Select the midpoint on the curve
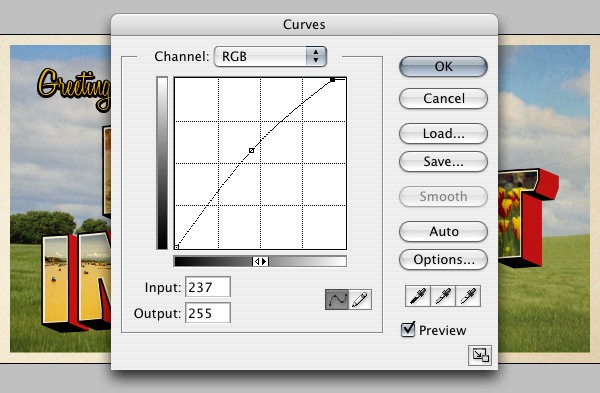Screen dimensions: 600x393 pos(251,151)
